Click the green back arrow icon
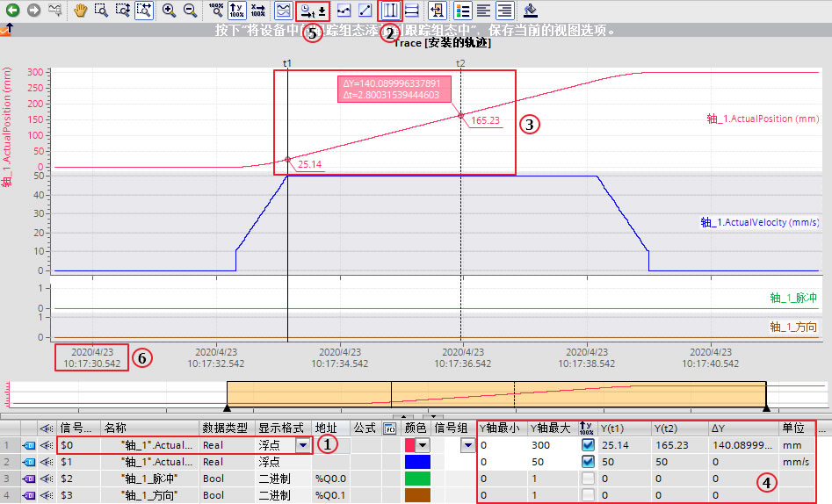The height and width of the screenshot is (504, 832). pos(12,10)
